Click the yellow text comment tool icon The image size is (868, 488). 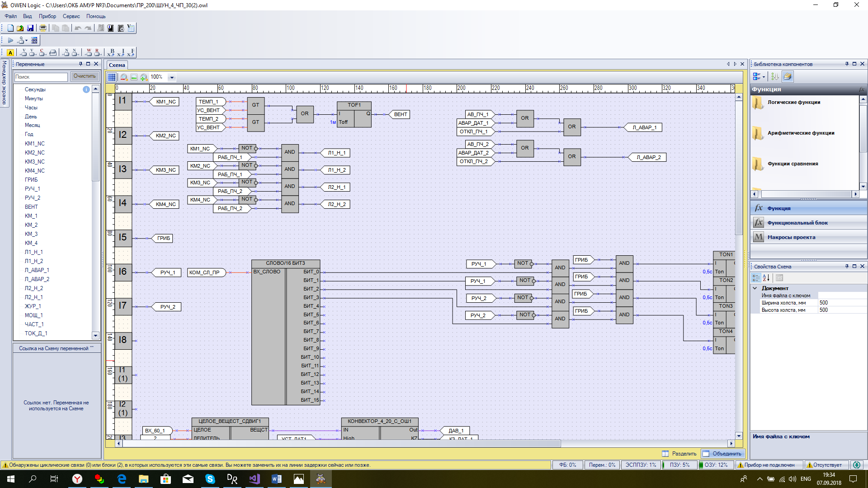pos(10,52)
